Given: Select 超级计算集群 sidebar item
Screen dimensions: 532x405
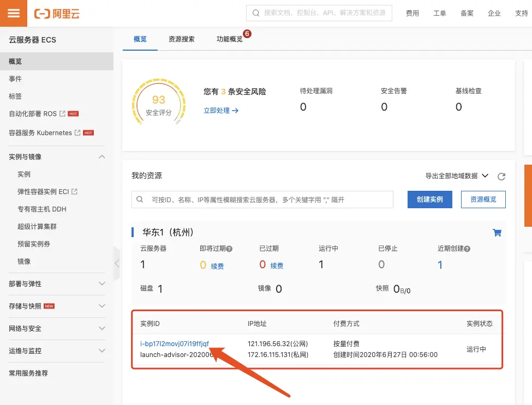Looking at the screenshot, I should (x=37, y=226).
